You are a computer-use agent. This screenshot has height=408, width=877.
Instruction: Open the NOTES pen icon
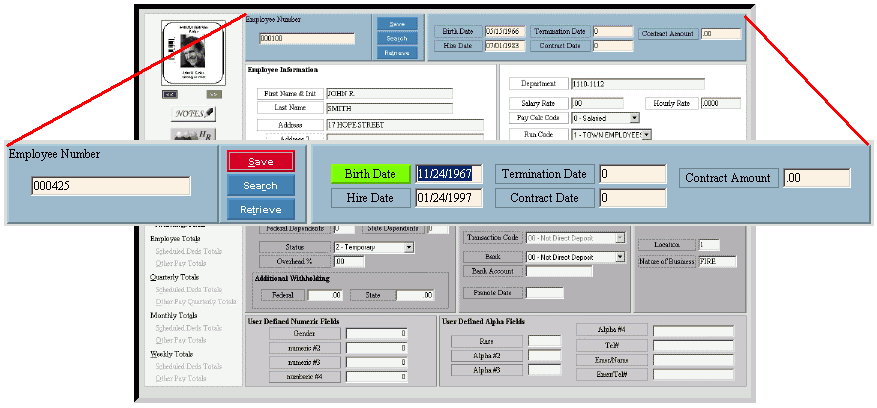coord(195,114)
